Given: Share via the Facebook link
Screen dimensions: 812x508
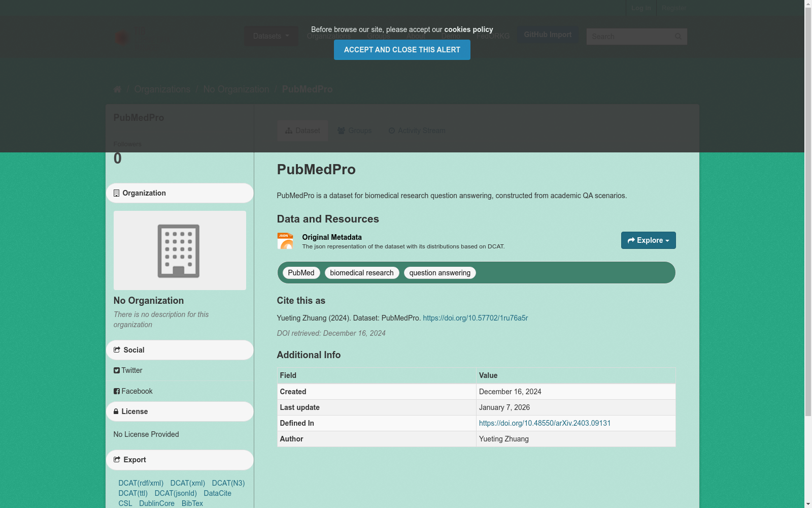Looking at the screenshot, I should 133,391.
